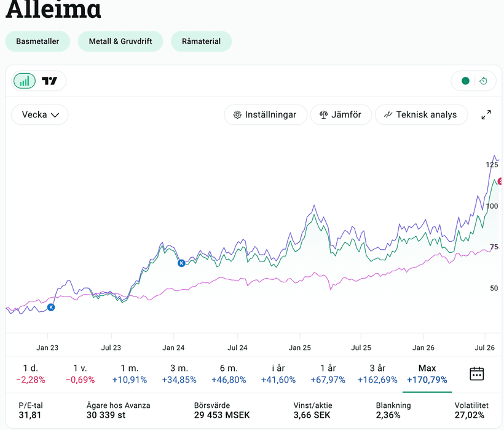The width and height of the screenshot is (504, 430).
Task: Select the 3 m. period
Action: pos(179,374)
